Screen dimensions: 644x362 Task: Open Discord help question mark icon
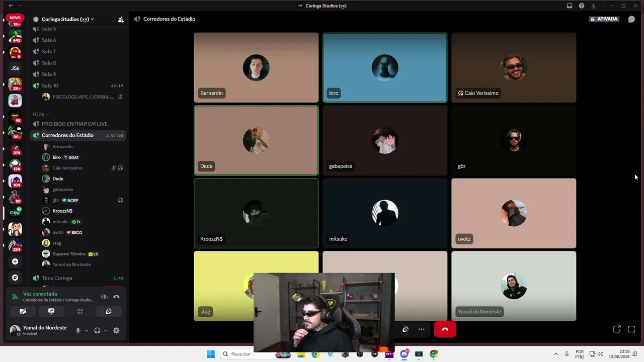tap(582, 6)
